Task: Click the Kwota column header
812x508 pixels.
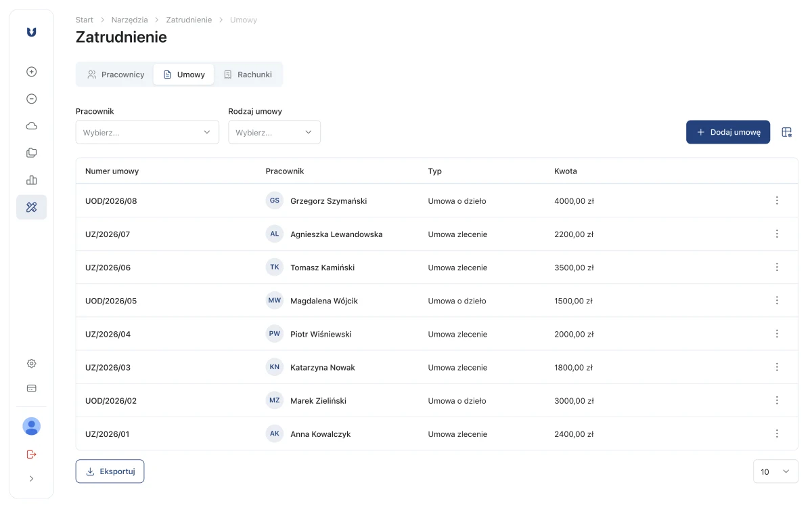Action: 566,171
